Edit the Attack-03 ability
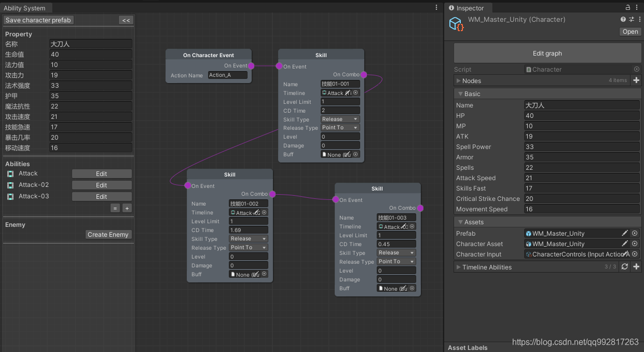The width and height of the screenshot is (644, 352). tap(102, 197)
